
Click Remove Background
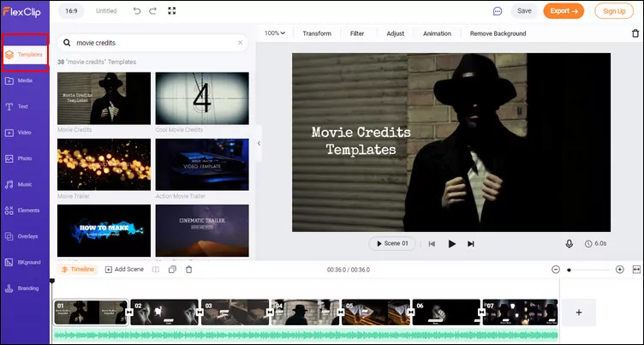[x=498, y=33]
